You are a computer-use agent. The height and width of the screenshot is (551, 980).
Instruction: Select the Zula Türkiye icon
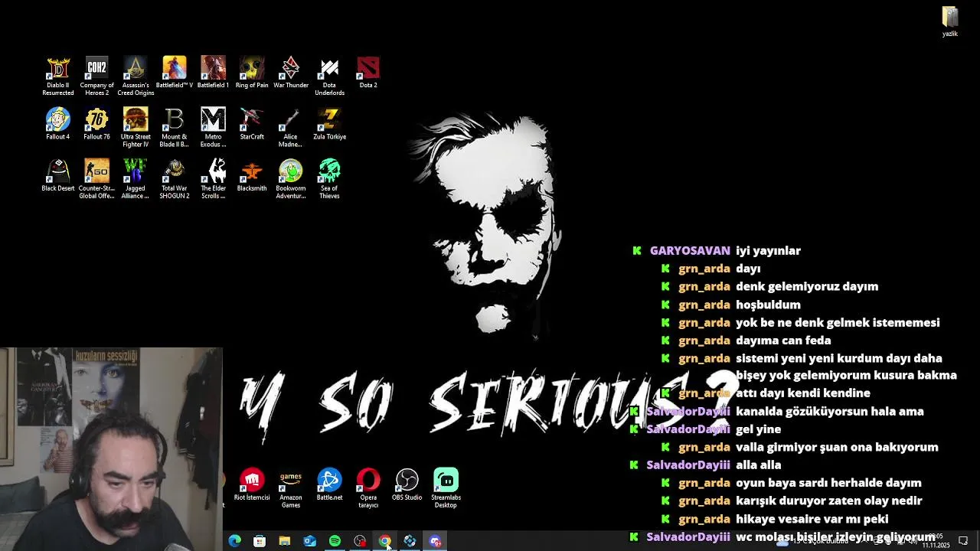pos(329,124)
